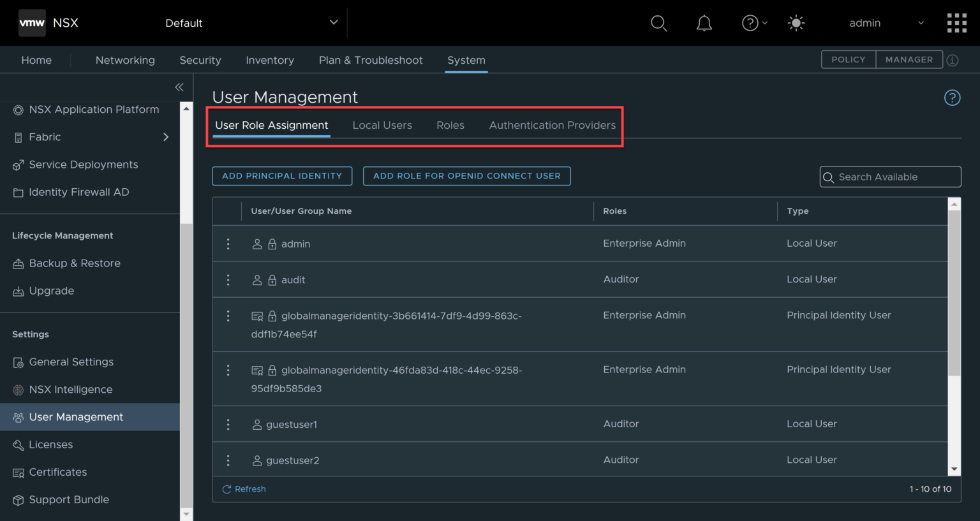The height and width of the screenshot is (521, 980).
Task: Open contextual help via the question-mark circle
Action: pyautogui.click(x=952, y=98)
